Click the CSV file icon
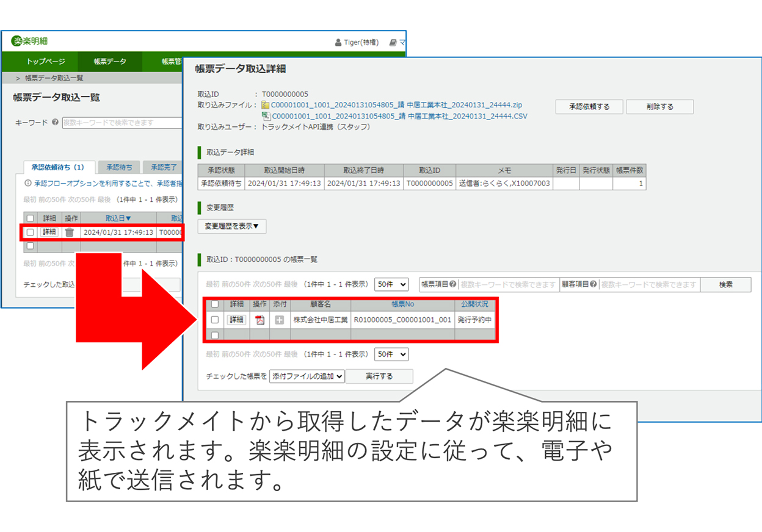The width and height of the screenshot is (762, 532). coord(266,115)
